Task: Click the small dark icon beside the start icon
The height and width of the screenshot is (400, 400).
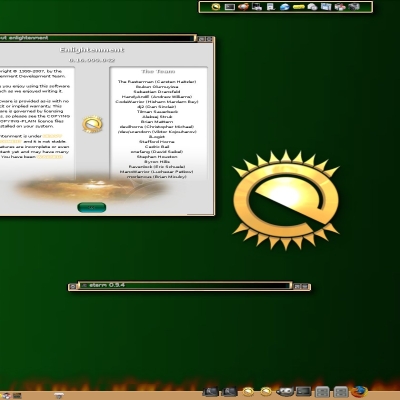Action: coord(17,396)
